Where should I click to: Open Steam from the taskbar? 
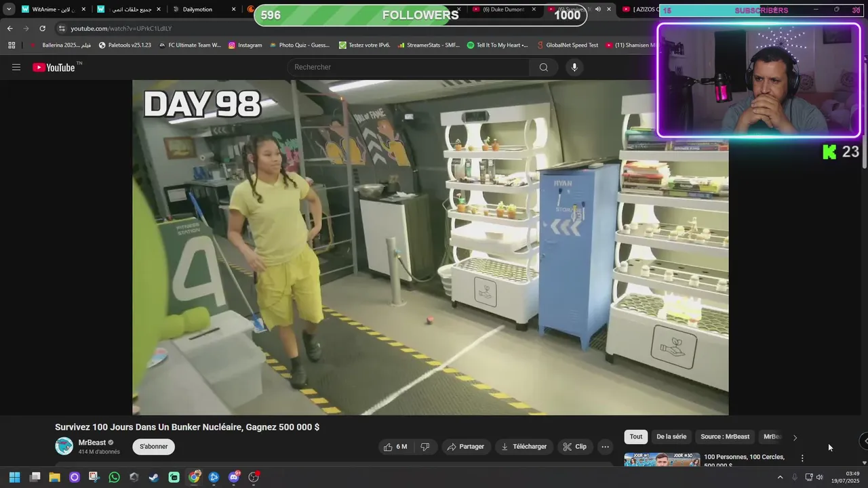(x=154, y=477)
